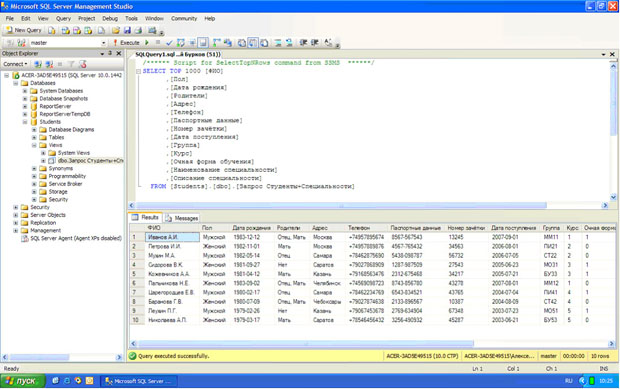Expand the Tables folder under Students
The height and width of the screenshot is (389, 620).
point(34,137)
